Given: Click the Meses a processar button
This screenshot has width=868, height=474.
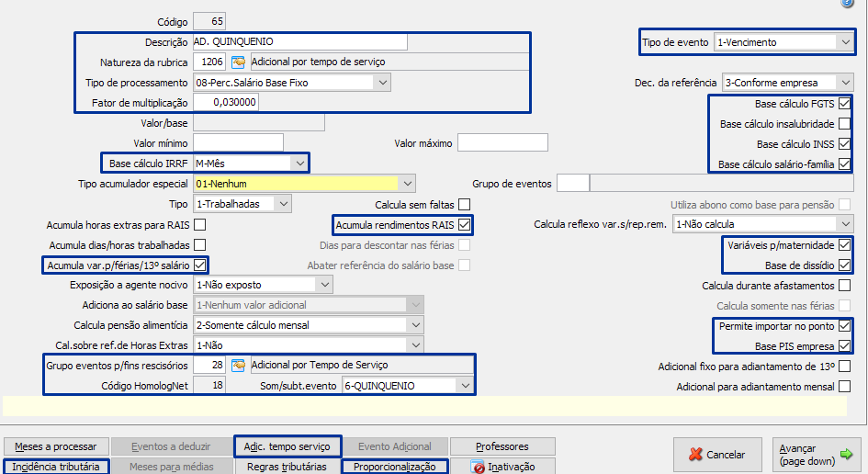Looking at the screenshot, I should [56, 446].
